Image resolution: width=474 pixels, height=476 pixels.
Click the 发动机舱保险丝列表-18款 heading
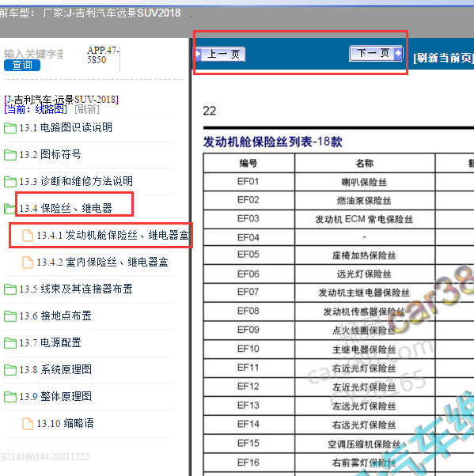pyautogui.click(x=272, y=142)
